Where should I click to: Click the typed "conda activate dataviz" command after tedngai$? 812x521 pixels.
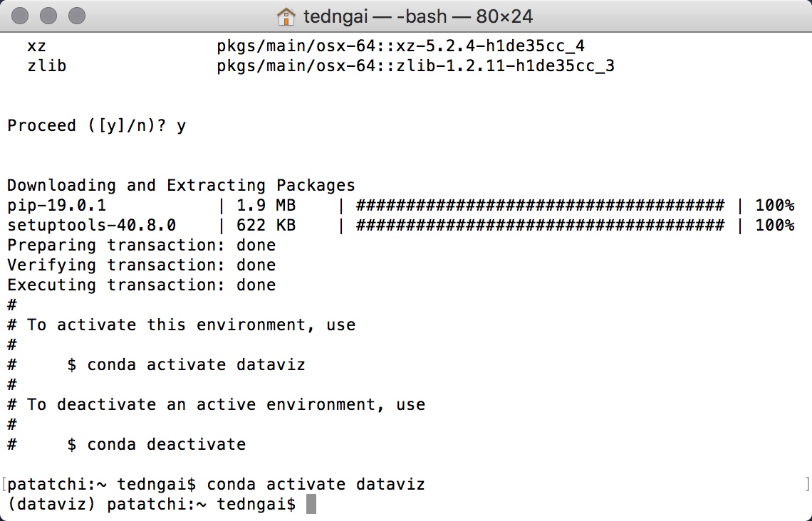[x=316, y=485]
